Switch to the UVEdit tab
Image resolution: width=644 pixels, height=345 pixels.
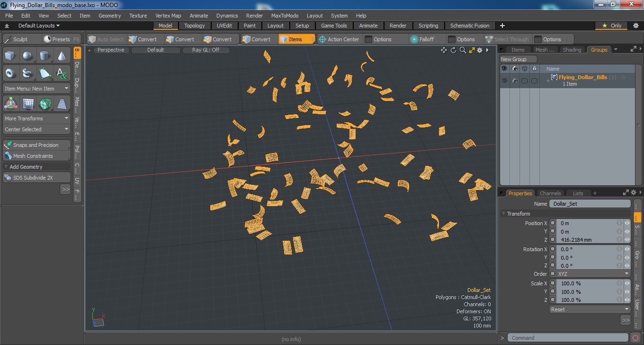224,26
